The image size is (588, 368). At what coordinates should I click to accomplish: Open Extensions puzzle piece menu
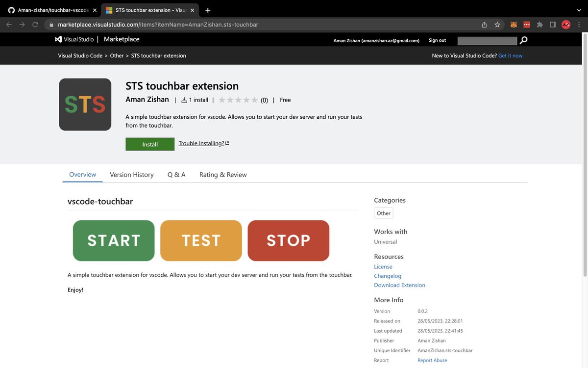click(540, 25)
